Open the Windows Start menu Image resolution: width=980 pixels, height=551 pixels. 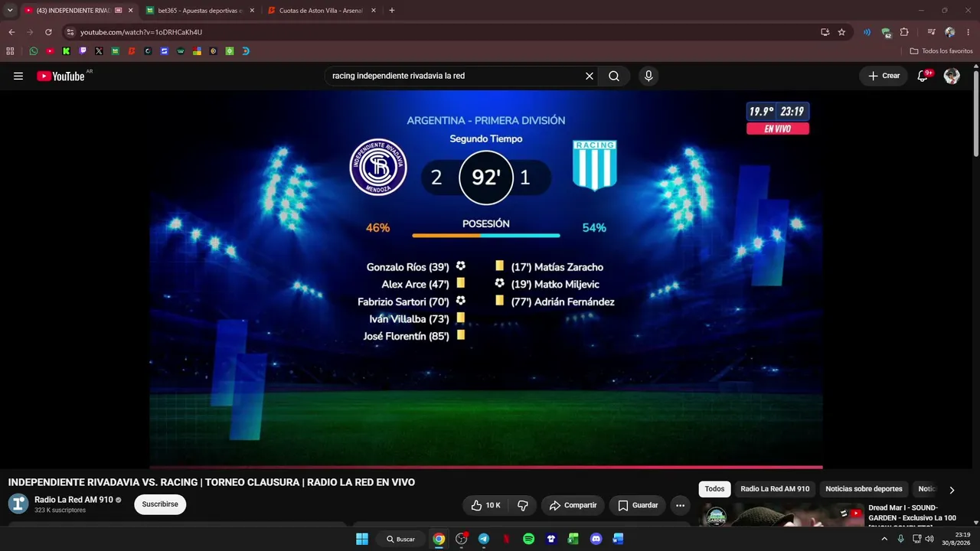coord(362,539)
